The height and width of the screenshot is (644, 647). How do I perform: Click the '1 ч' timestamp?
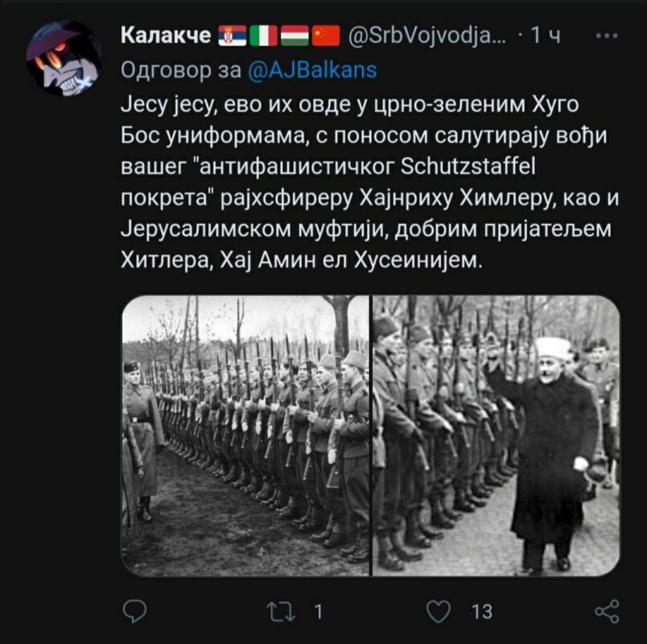click(x=546, y=35)
